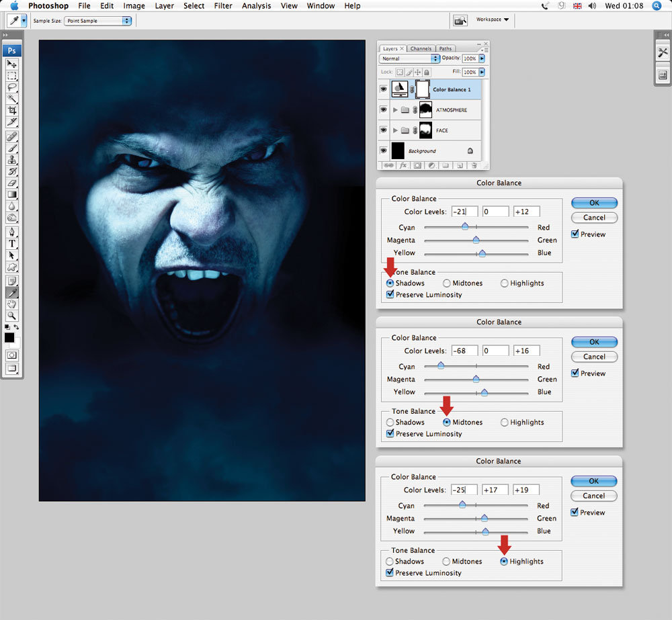Open the Workspace dropdown
This screenshot has height=620, width=672.
[x=493, y=19]
